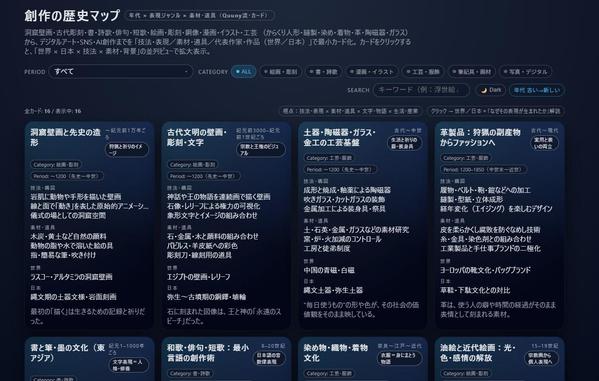Click the tag pill in 洞窟壁画と先史の造形 card
Screen dimensions: 599x381
[126, 149]
